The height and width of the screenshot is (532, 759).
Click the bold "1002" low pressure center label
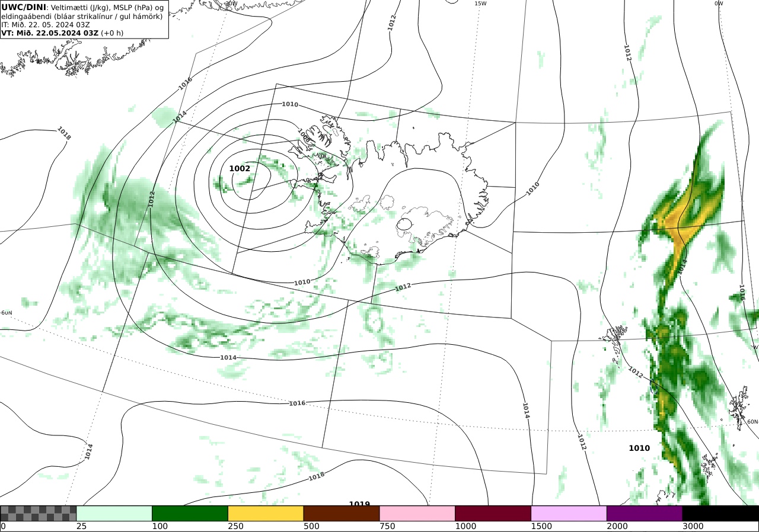[240, 168]
